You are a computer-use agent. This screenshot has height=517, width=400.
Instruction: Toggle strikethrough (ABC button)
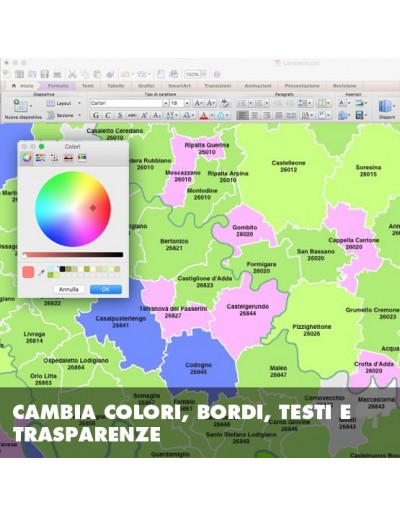click(132, 115)
